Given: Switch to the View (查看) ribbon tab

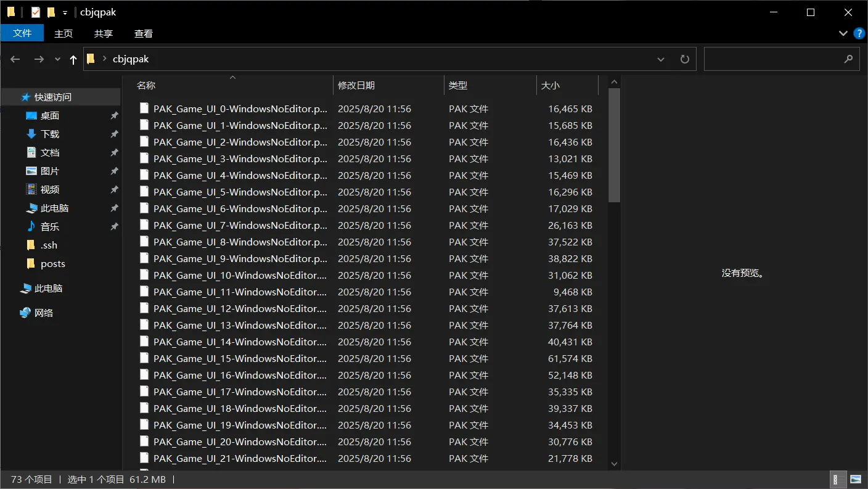Looking at the screenshot, I should coord(144,33).
